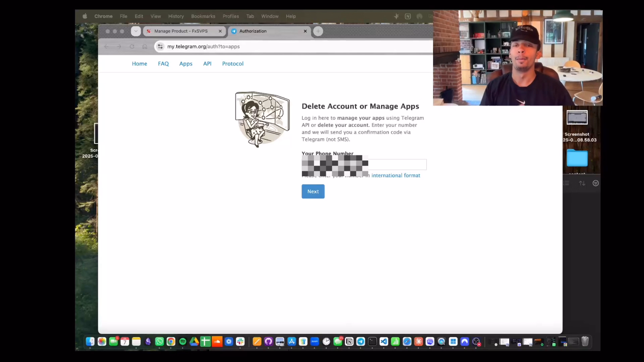Open the Bookmarks menu
The image size is (644, 362).
tap(203, 16)
